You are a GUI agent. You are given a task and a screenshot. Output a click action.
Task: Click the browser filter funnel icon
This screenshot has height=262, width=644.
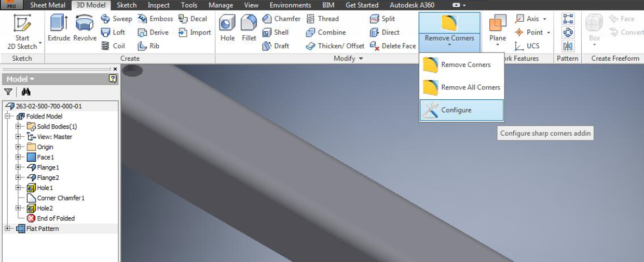[x=8, y=92]
